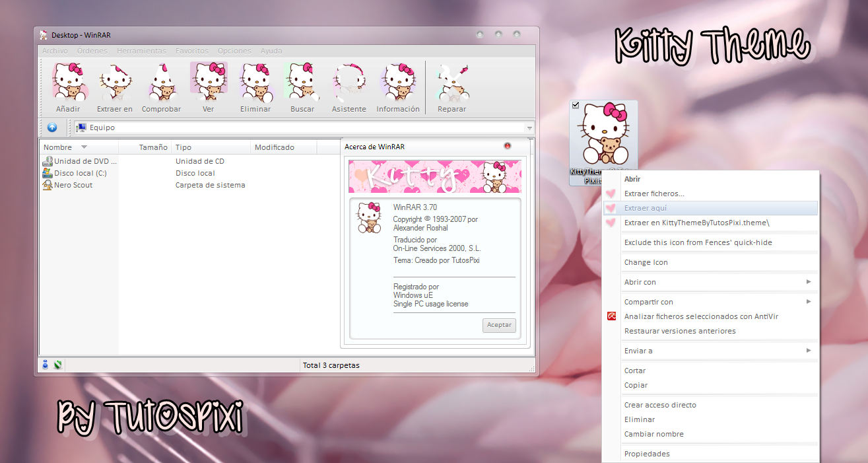Viewport: 868px width, 463px height.
Task: Click the Nombre column sort arrow
Action: (84, 147)
